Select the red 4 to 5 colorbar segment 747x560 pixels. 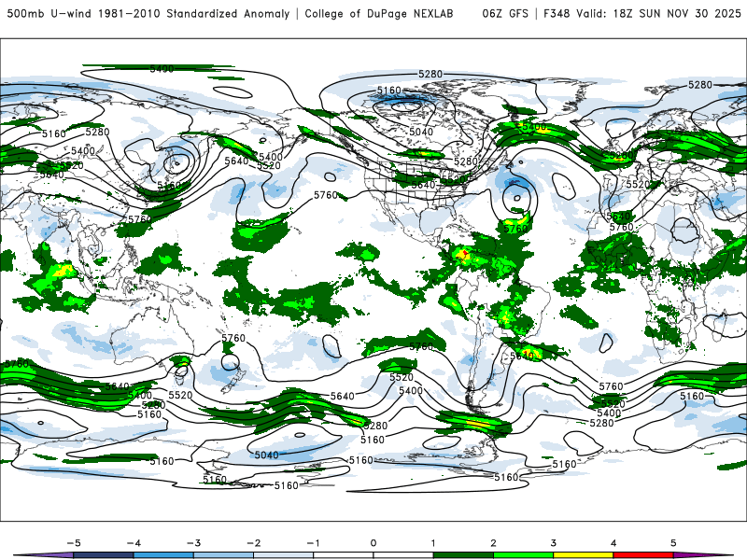(x=643, y=555)
